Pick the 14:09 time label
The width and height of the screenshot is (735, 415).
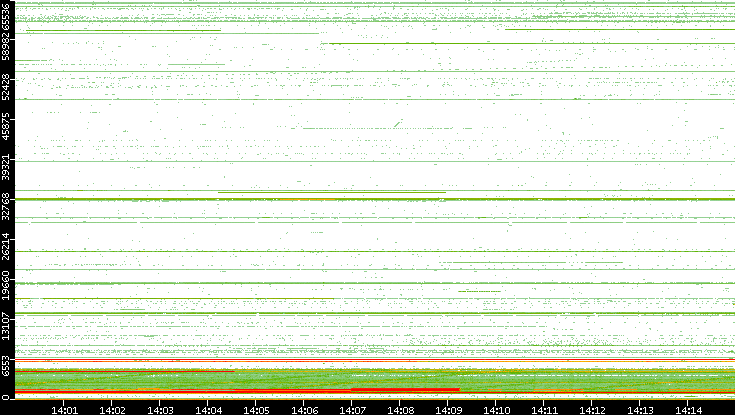pos(448,409)
